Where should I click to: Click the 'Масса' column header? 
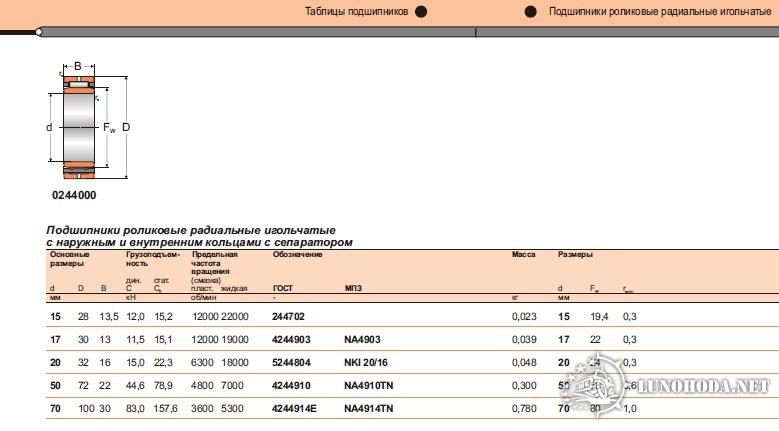coord(524,254)
